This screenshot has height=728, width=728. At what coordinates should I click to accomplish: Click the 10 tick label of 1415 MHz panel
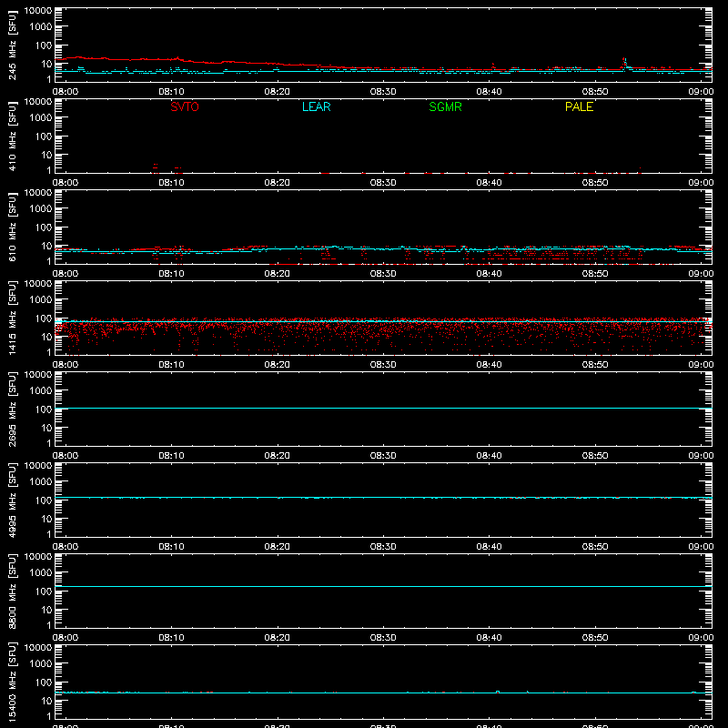(x=46, y=337)
